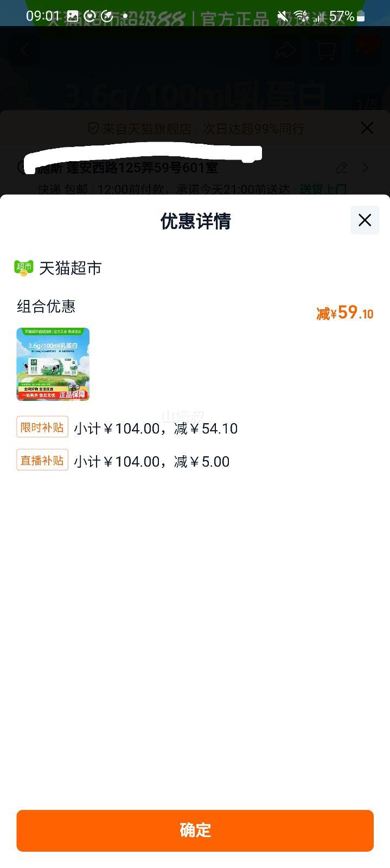
Task: Tap the Wi-Fi status bar icon
Action: 302,16
